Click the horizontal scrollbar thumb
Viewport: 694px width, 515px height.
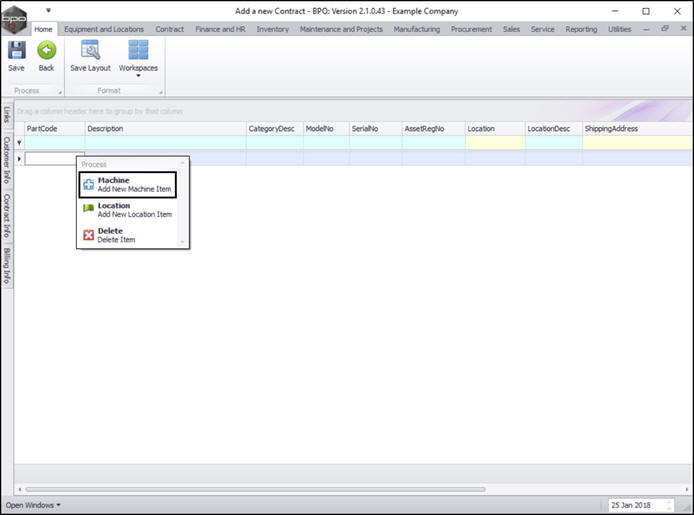pyautogui.click(x=255, y=489)
